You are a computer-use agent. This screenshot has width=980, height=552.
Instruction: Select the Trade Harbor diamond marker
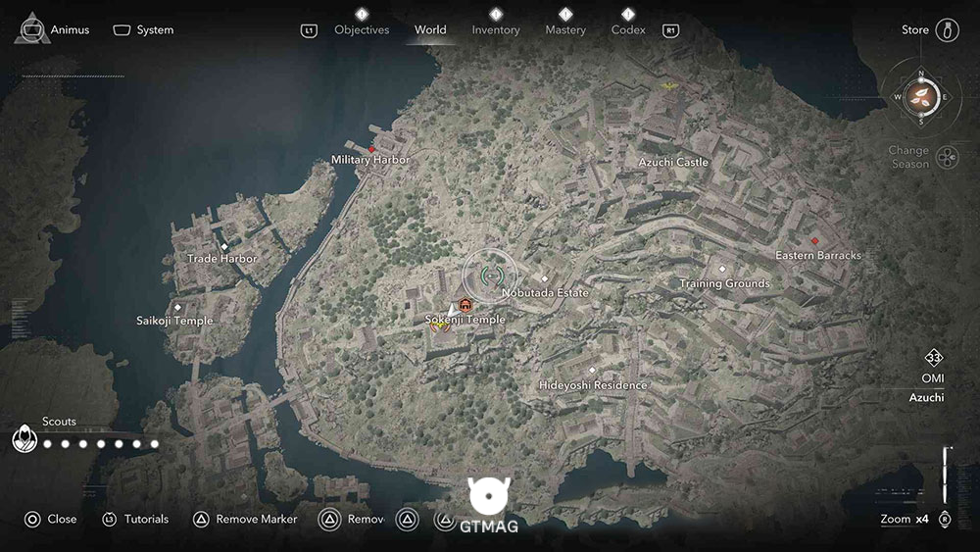[224, 247]
